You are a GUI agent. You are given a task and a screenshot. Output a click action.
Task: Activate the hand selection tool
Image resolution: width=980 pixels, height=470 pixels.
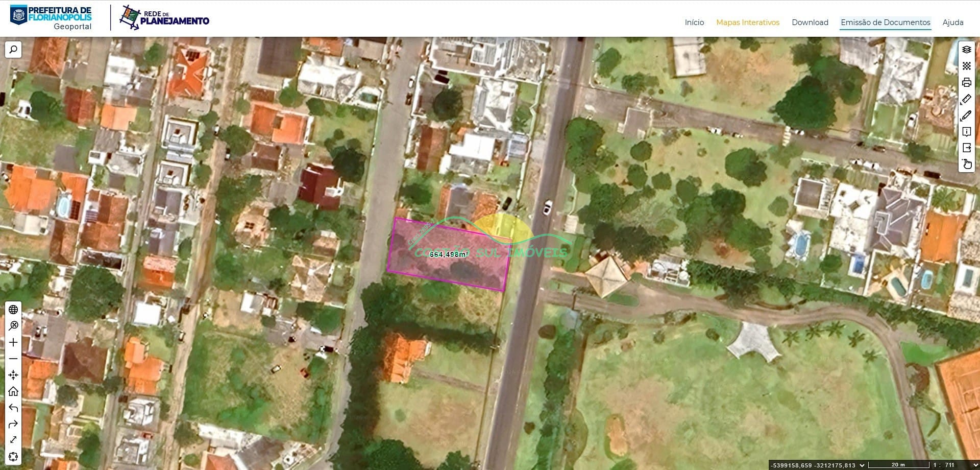966,164
